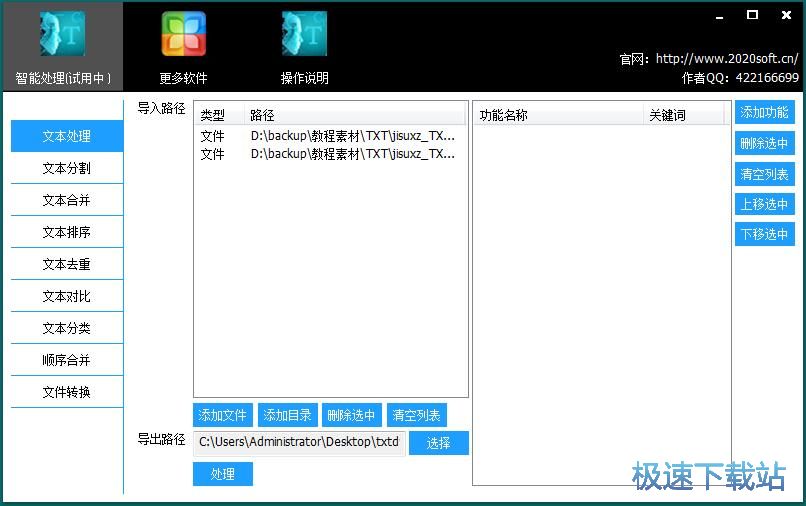The image size is (806, 506).
Task: Click 功能名称 column header
Action: click(x=558, y=115)
